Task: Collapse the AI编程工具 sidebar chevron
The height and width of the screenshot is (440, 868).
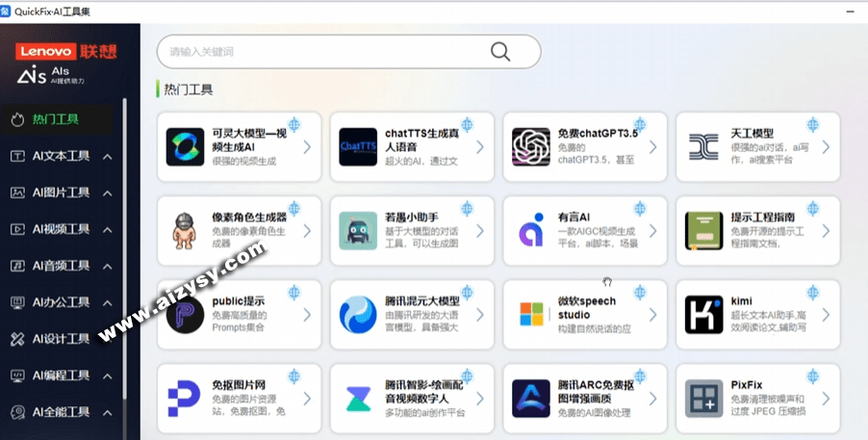Action: pyautogui.click(x=108, y=375)
